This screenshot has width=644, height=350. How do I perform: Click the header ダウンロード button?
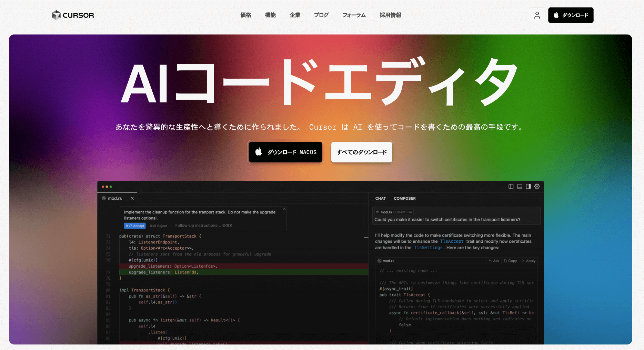tap(571, 15)
